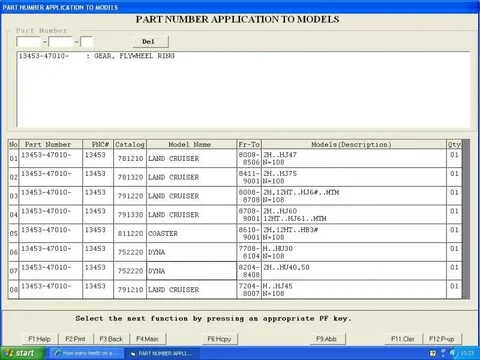Click the F6 Hcpy button

pos(219,339)
